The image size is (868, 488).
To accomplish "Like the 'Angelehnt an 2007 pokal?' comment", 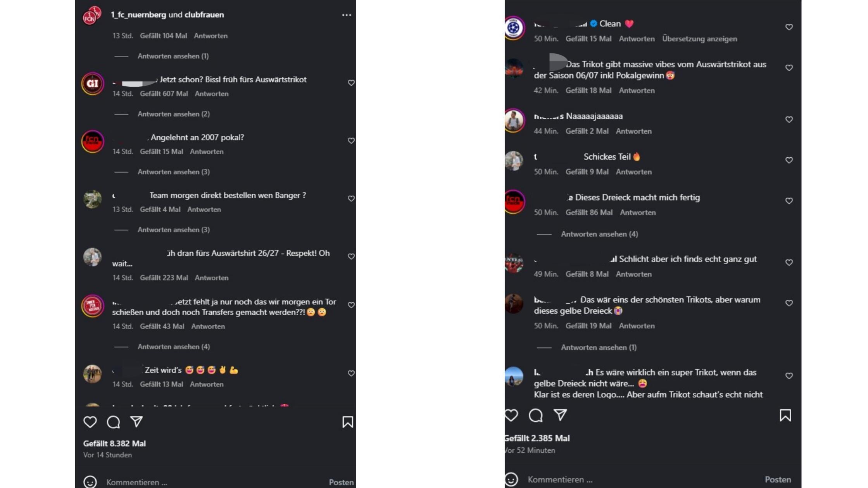I will coord(351,141).
